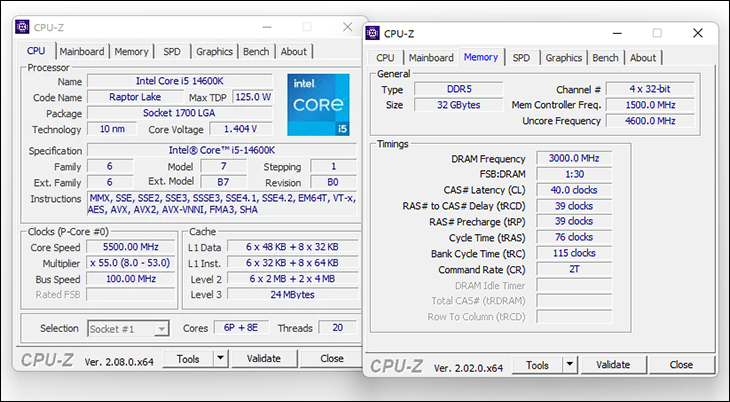Click Bank Cycle Time value 115 clocks

click(x=574, y=253)
